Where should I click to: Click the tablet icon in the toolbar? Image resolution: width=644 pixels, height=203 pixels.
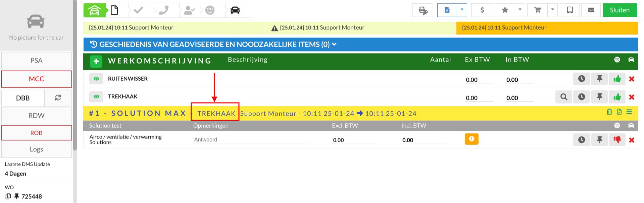570,10
